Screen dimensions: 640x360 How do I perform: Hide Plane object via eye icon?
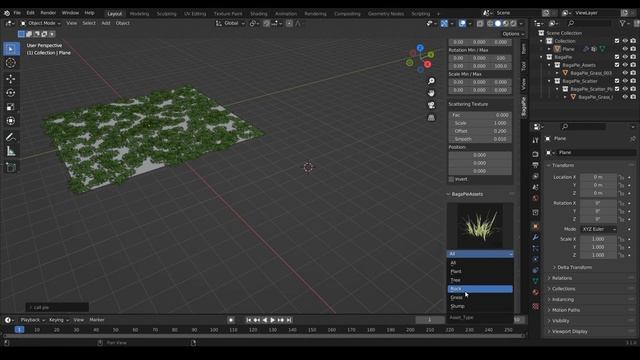(625, 49)
